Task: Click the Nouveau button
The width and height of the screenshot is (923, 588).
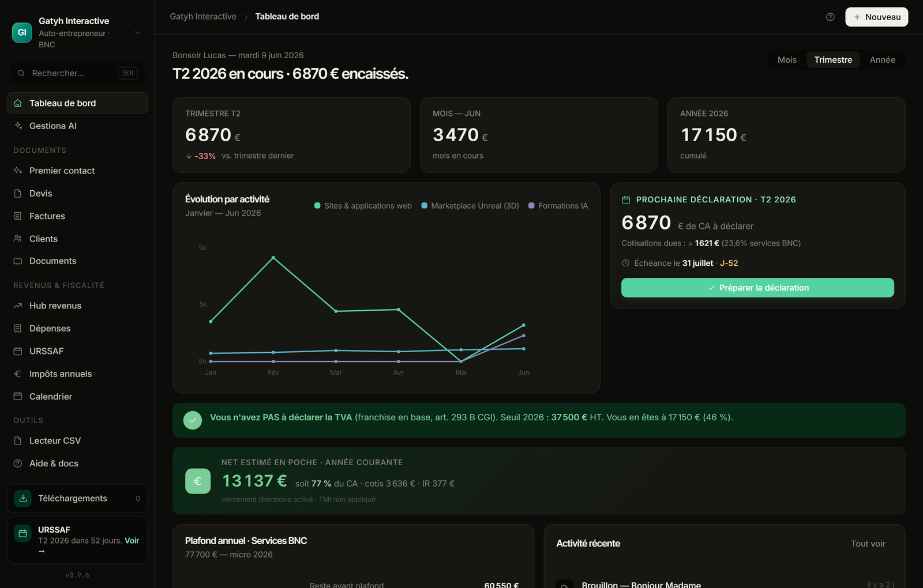Action: pos(877,17)
